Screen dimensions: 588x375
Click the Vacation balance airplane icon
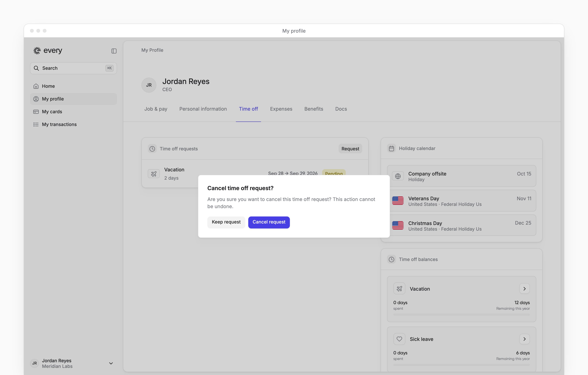399,289
